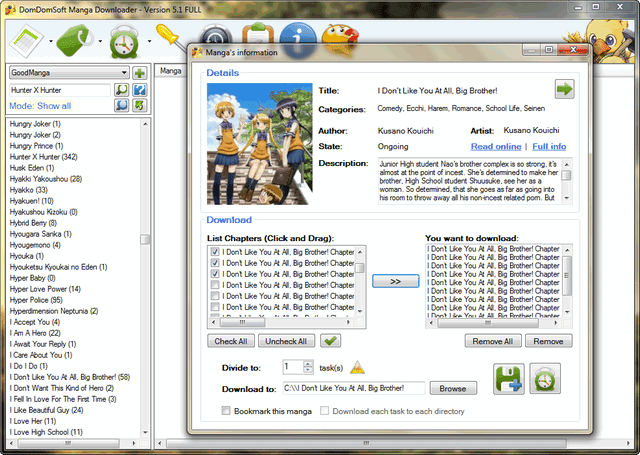
Task: Open the Full info link
Action: (549, 146)
